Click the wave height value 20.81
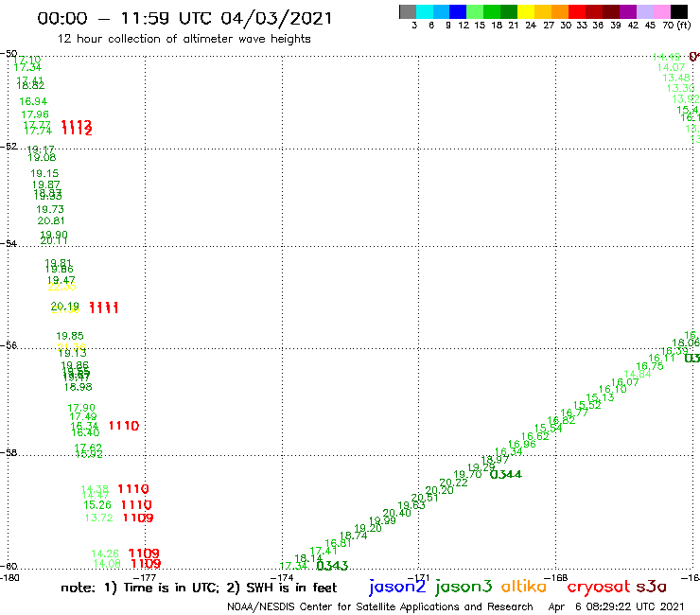 coord(51,220)
